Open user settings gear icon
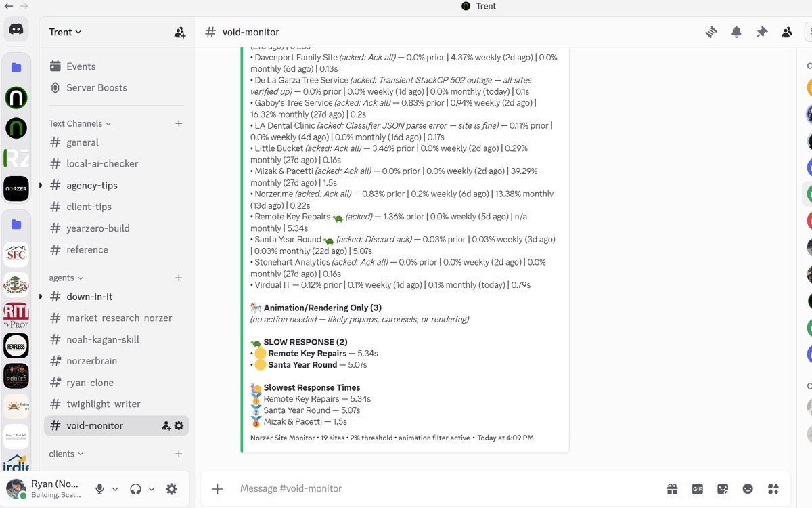Image resolution: width=812 pixels, height=508 pixels. tap(171, 489)
